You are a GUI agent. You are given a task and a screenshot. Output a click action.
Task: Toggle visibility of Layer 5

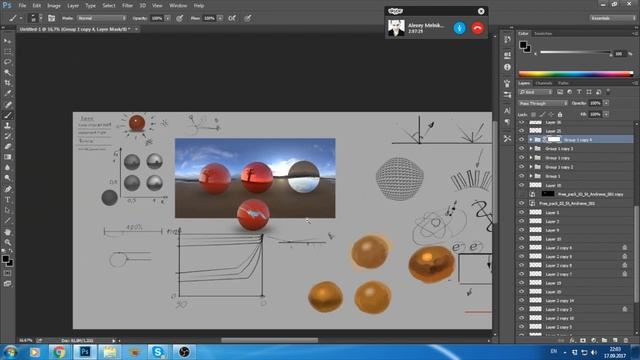tap(522, 212)
